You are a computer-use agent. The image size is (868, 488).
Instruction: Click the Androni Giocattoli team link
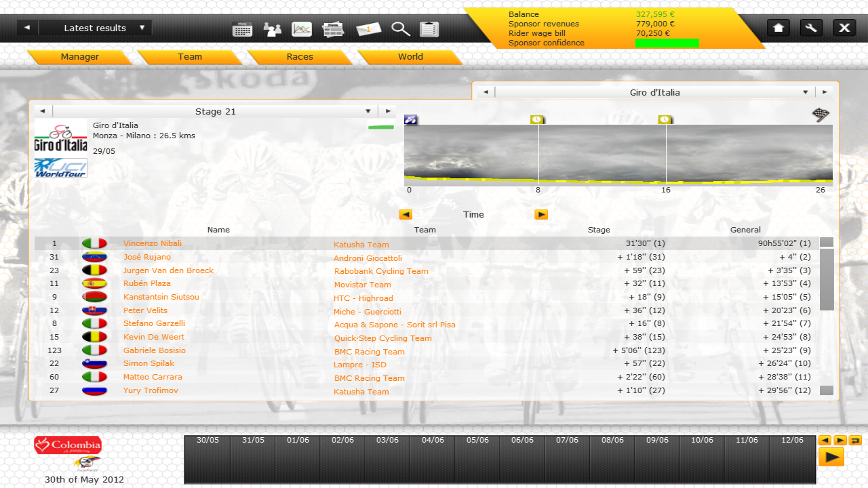coord(368,258)
